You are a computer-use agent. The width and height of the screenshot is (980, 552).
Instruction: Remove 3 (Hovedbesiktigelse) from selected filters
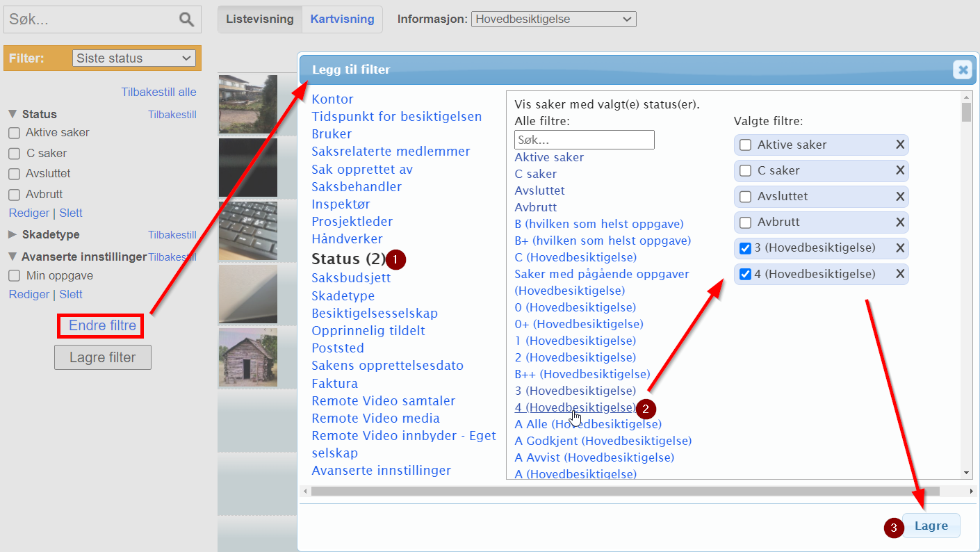pyautogui.click(x=900, y=248)
